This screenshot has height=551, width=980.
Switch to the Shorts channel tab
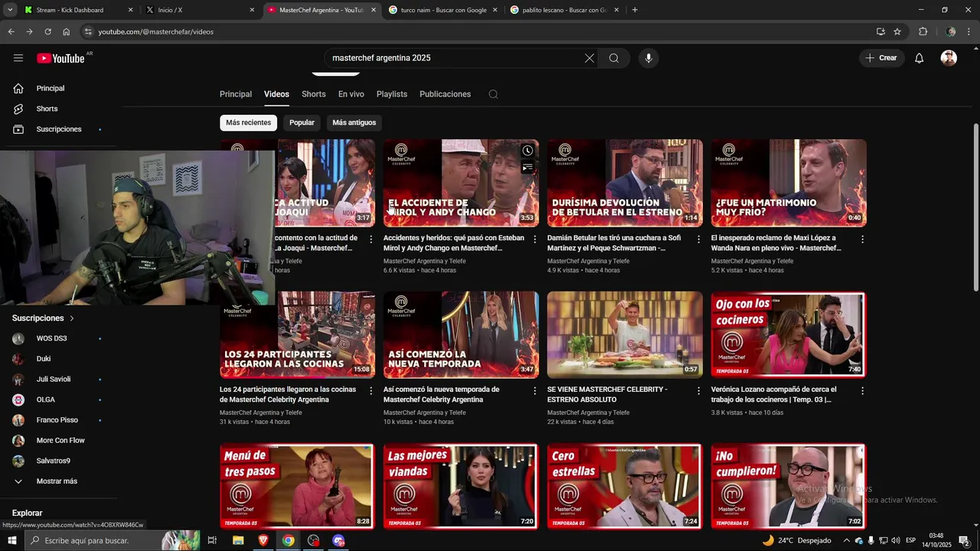click(x=313, y=94)
